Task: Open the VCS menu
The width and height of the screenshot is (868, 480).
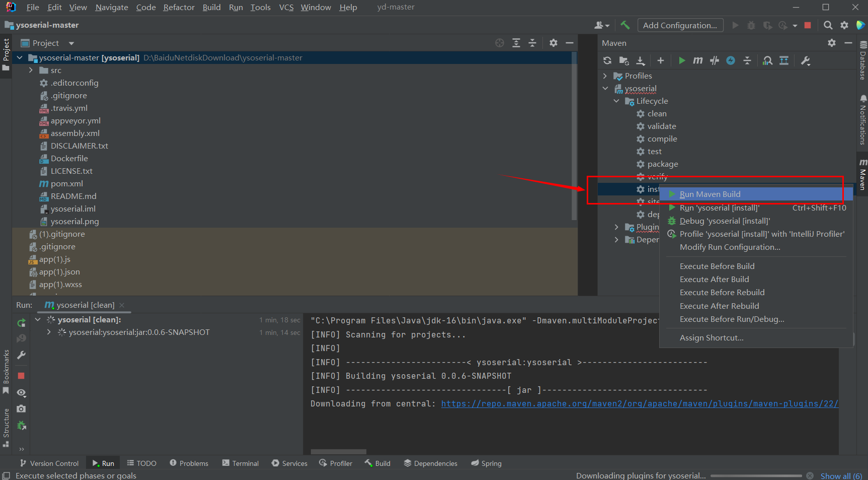Action: [286, 7]
